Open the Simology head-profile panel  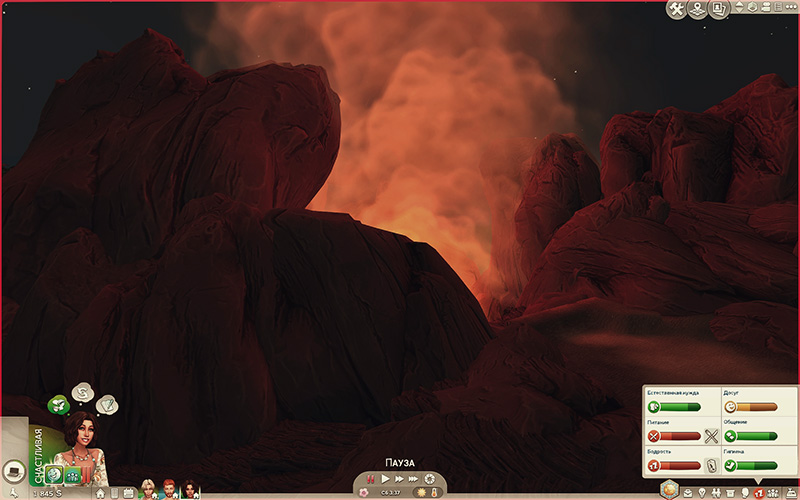click(744, 493)
